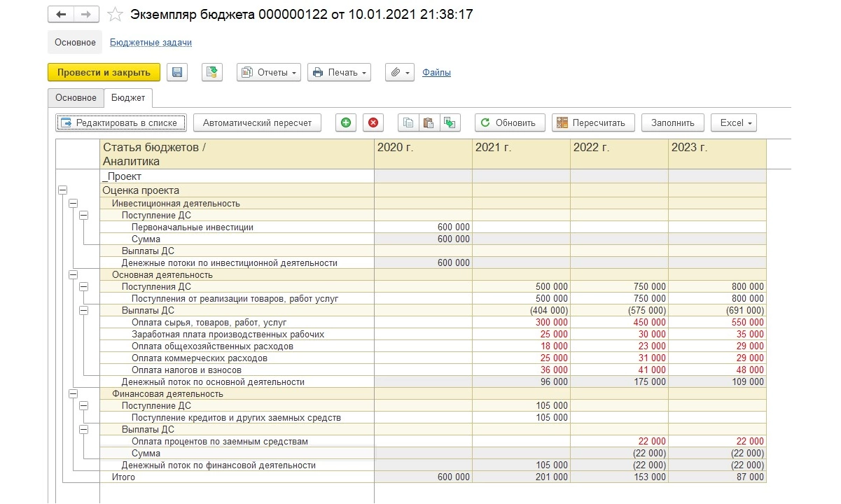Open the Файлы link
Viewport: 841px width, 504px height.
point(436,72)
